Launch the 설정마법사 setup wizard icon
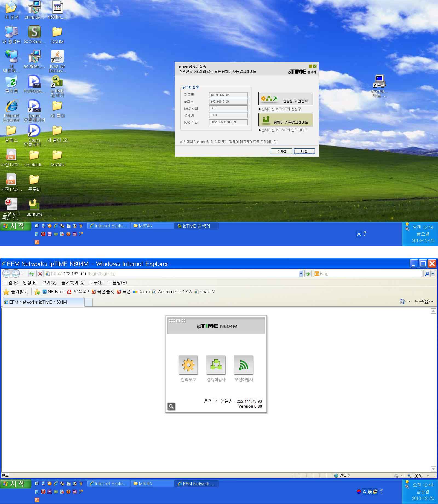The image size is (438, 504). (216, 365)
